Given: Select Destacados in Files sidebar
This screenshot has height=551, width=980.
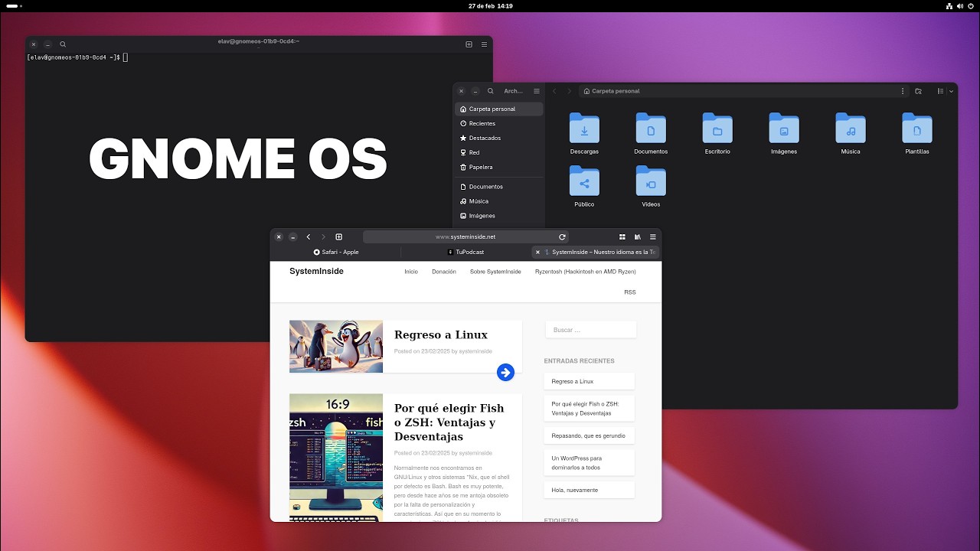Looking at the screenshot, I should (x=498, y=138).
